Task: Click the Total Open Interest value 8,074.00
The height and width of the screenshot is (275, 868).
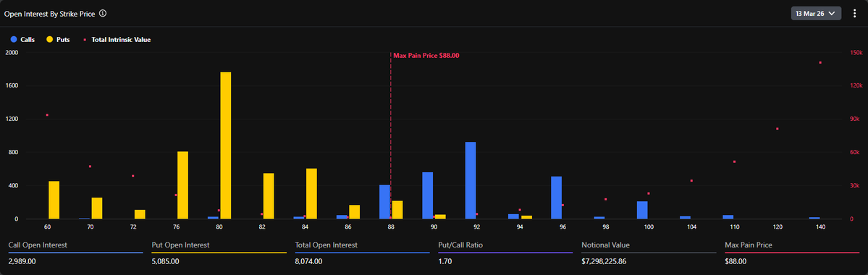Action: pyautogui.click(x=308, y=261)
